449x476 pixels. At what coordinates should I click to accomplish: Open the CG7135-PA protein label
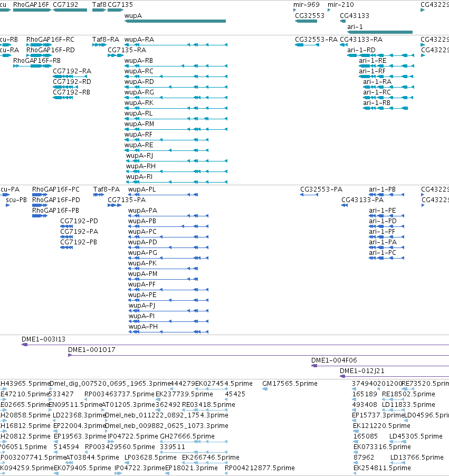127,200
